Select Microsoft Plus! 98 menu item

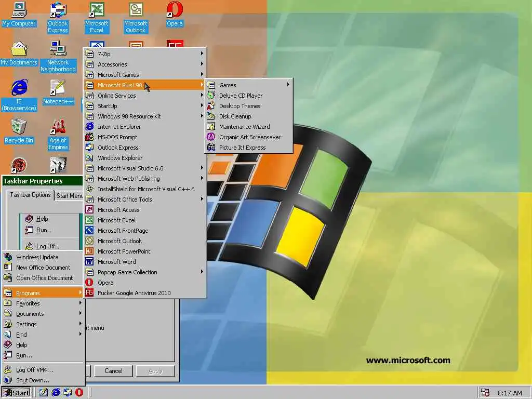click(145, 85)
